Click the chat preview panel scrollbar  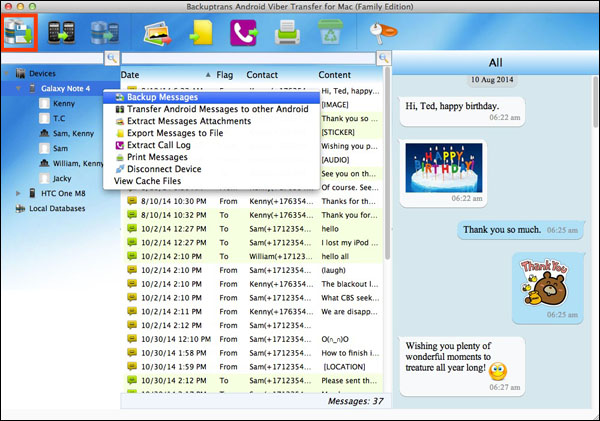click(x=596, y=101)
